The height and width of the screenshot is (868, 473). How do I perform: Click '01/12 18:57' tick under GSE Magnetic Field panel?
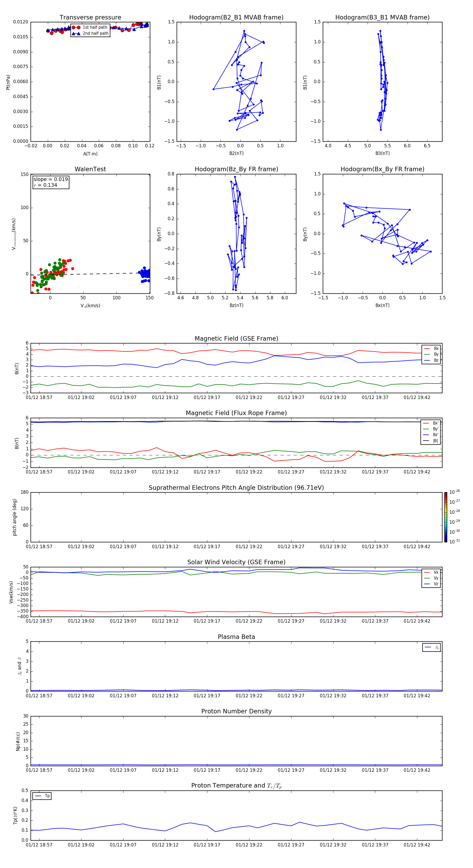[39, 397]
